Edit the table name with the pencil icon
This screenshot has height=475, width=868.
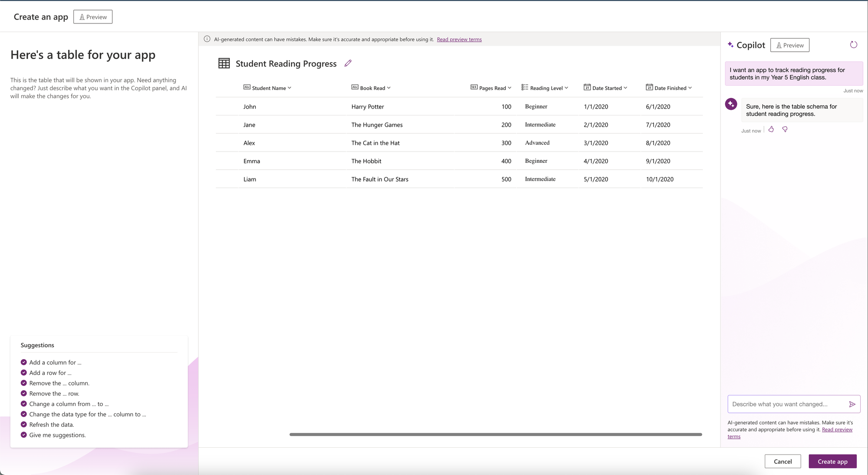pyautogui.click(x=348, y=63)
